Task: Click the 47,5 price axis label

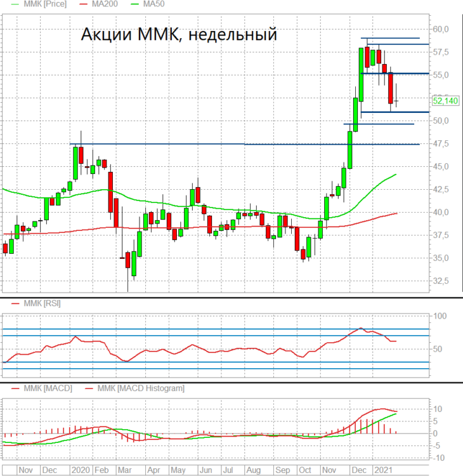Action: point(441,143)
